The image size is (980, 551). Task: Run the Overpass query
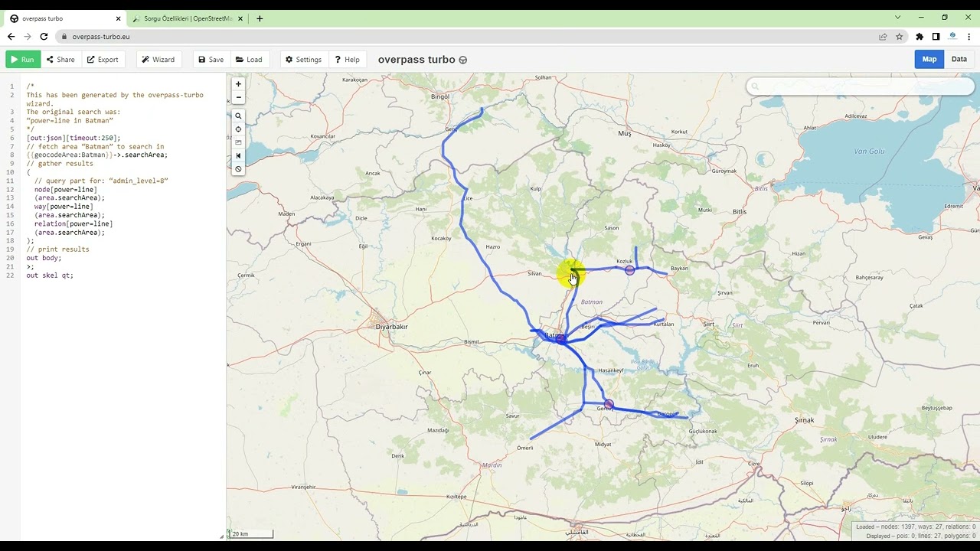(x=23, y=60)
